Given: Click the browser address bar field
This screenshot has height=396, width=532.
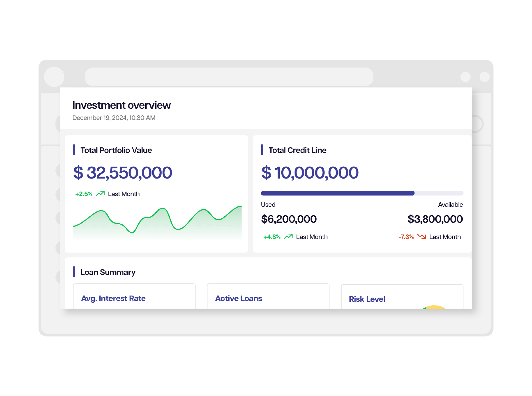Looking at the screenshot, I should pyautogui.click(x=229, y=77).
